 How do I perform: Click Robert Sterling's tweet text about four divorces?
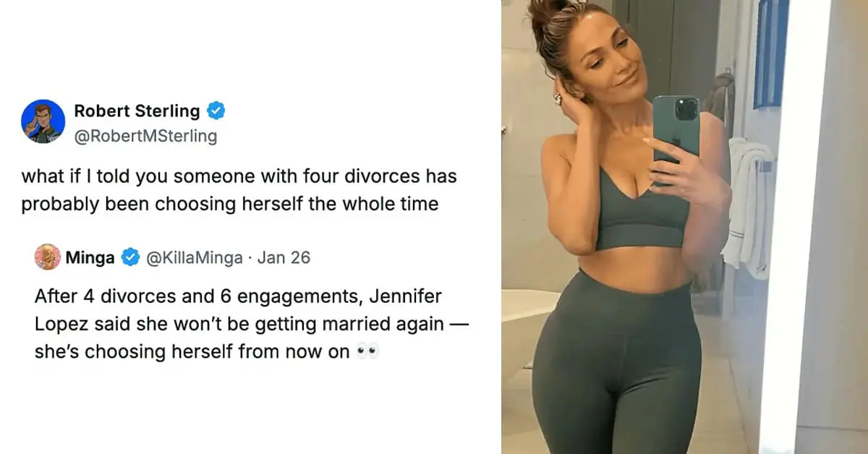tap(239, 190)
